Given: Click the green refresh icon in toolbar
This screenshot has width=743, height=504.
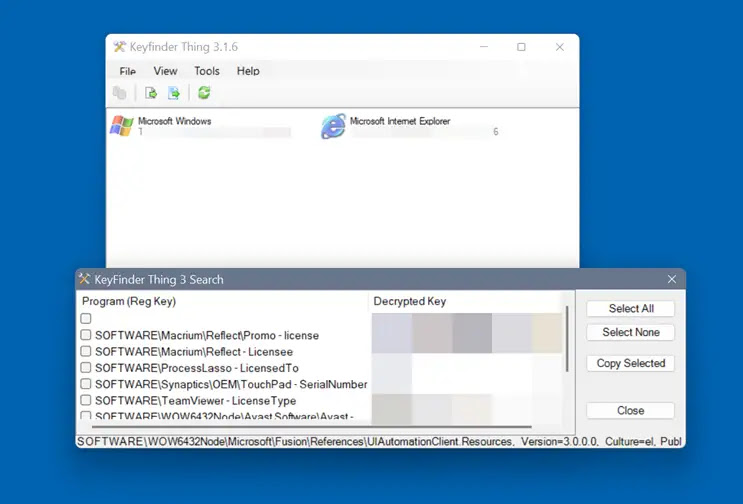Looking at the screenshot, I should 204,92.
